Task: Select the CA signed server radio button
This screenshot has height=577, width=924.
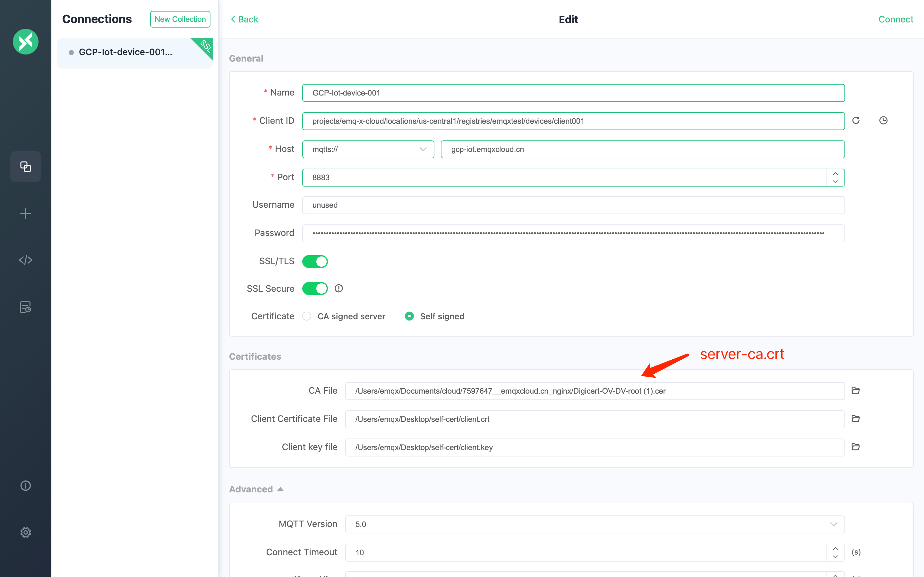Action: pyautogui.click(x=307, y=316)
